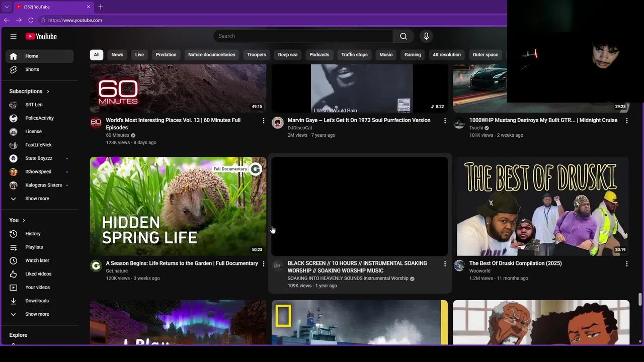Viewport: 644px width, 362px height.
Task: Open the hamburger guide menu
Action: point(14,36)
